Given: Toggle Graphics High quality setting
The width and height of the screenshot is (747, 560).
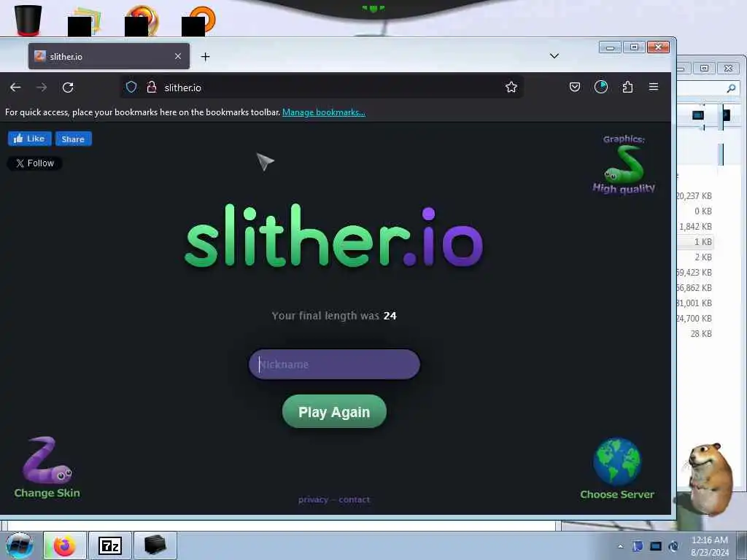Looking at the screenshot, I should [x=624, y=164].
